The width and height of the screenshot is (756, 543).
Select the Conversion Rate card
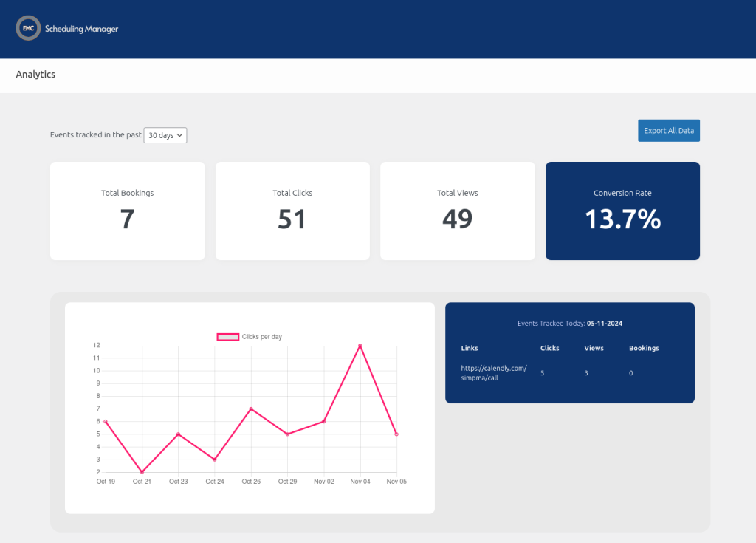click(x=622, y=211)
